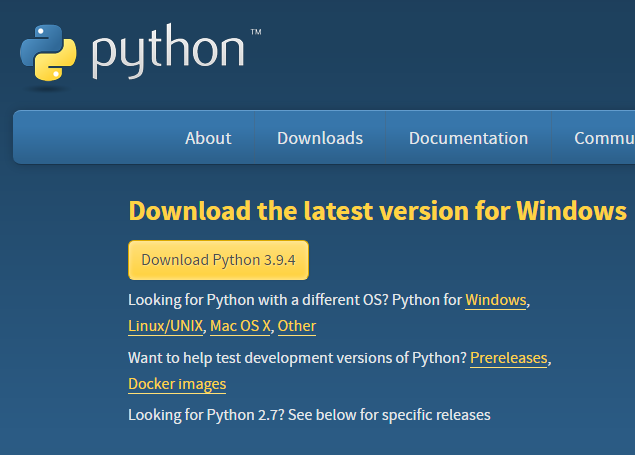635x455 pixels.
Task: Click the blue and yellow Python snake logo
Action: tap(48, 53)
